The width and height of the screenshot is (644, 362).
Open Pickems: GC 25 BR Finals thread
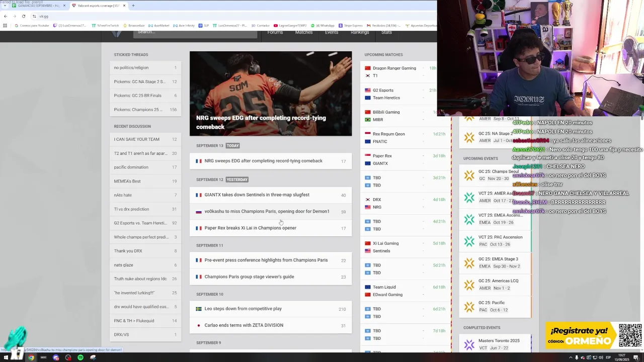tap(145, 96)
